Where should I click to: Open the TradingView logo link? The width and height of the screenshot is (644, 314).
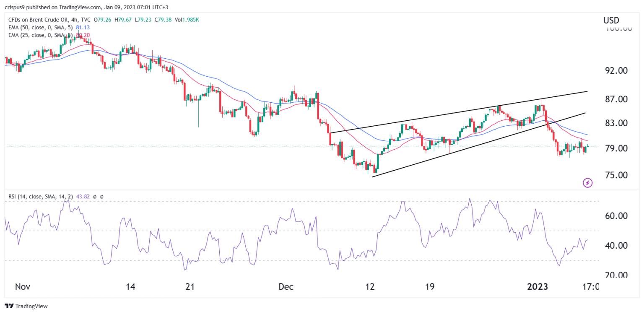(x=26, y=306)
